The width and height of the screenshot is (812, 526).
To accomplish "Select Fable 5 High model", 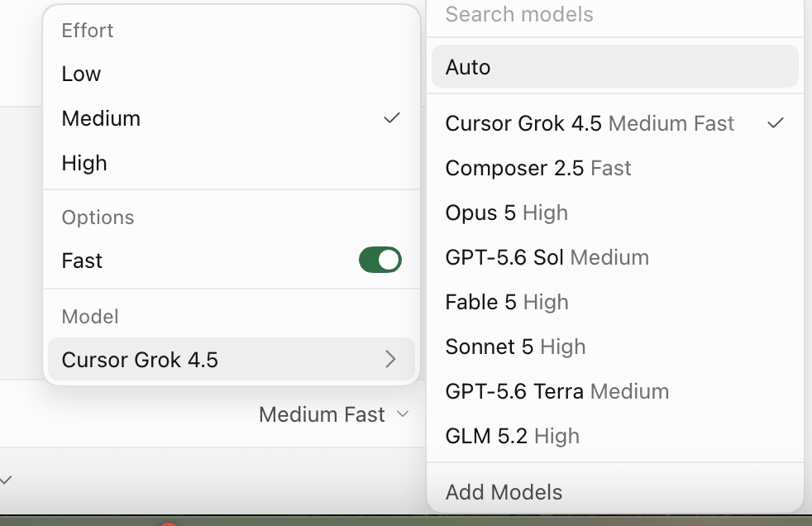I will click(x=614, y=302).
